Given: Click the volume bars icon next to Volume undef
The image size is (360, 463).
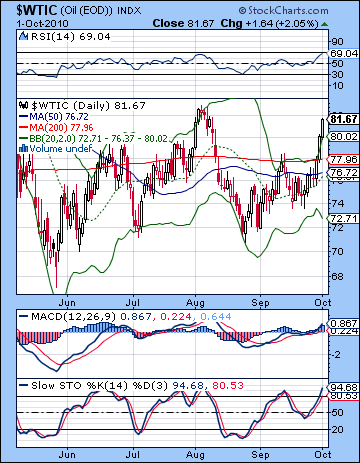Looking at the screenshot, I should click(23, 148).
